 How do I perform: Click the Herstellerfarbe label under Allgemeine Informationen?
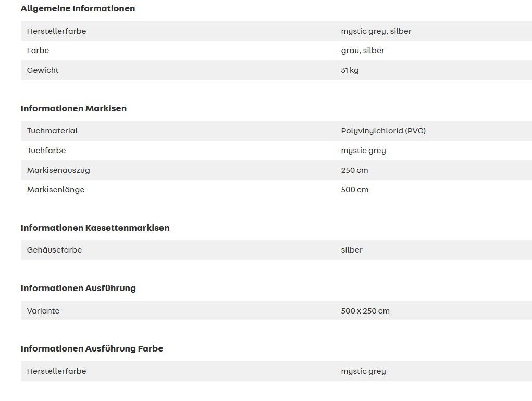(56, 31)
